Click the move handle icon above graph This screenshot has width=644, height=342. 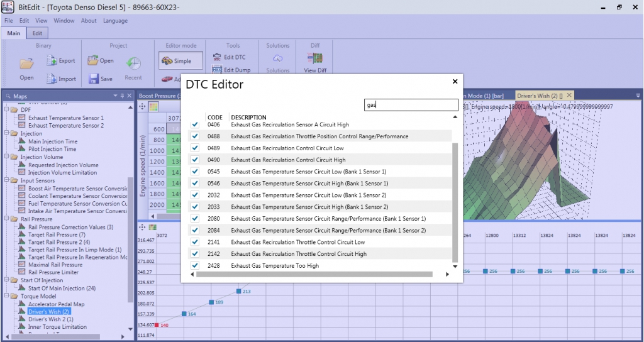(x=143, y=227)
